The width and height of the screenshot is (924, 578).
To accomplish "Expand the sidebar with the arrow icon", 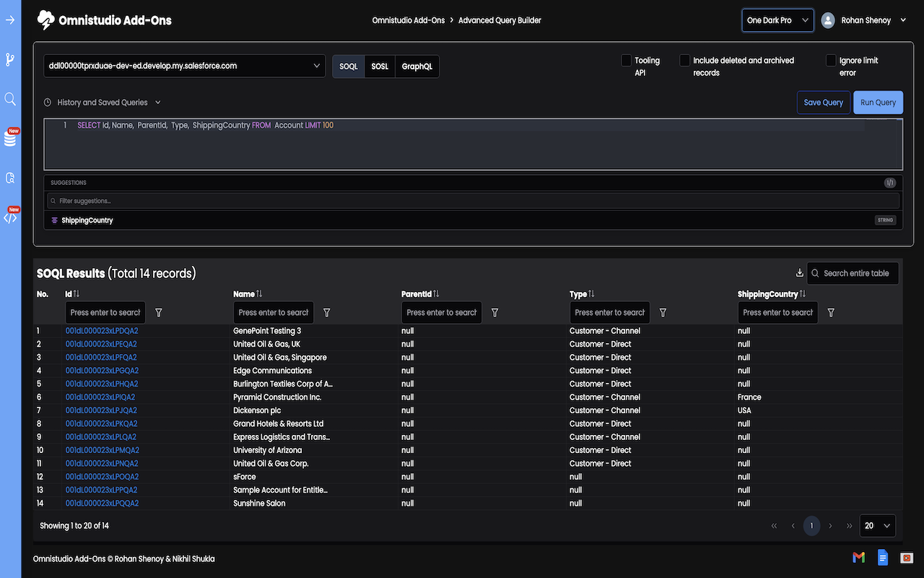I will pyautogui.click(x=10, y=20).
